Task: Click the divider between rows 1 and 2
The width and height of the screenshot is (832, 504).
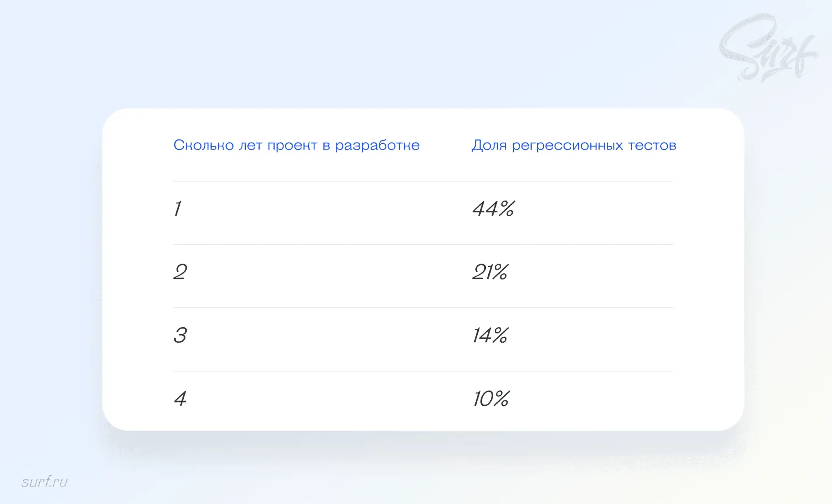Action: pos(423,244)
